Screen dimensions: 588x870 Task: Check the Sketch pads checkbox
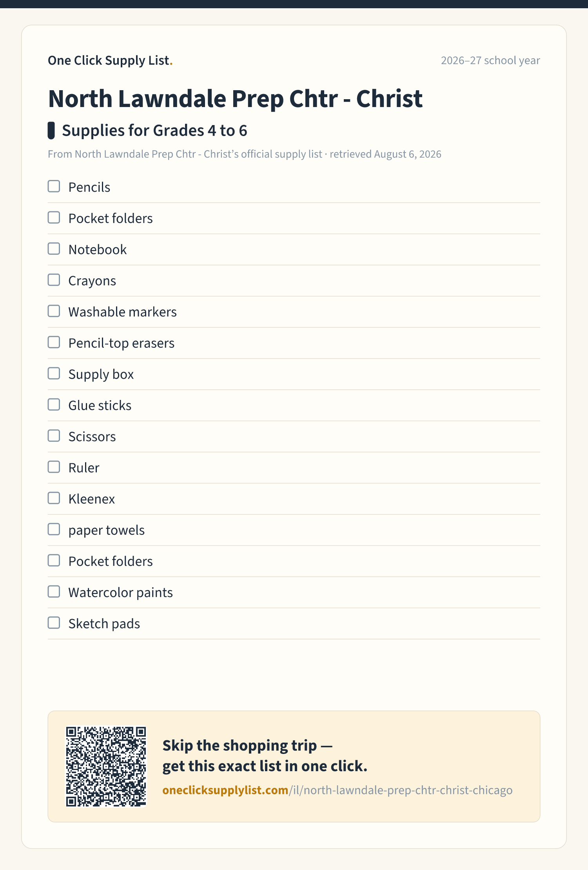pos(54,623)
